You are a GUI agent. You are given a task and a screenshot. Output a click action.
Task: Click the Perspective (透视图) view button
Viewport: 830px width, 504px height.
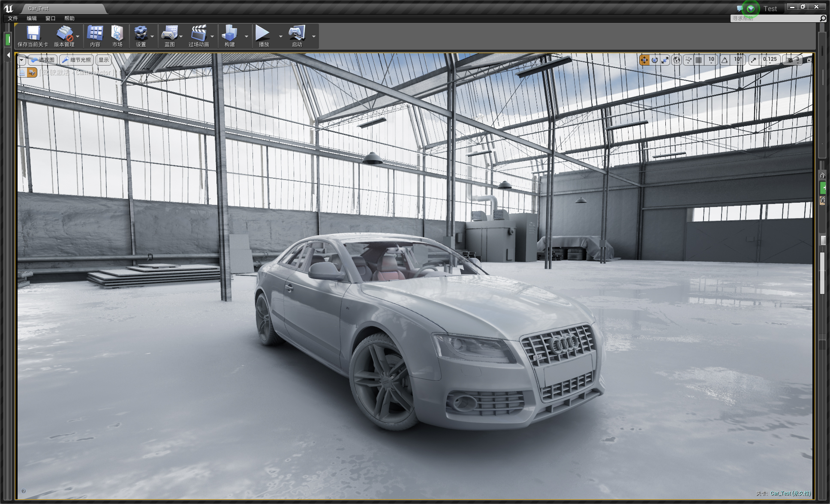point(42,60)
